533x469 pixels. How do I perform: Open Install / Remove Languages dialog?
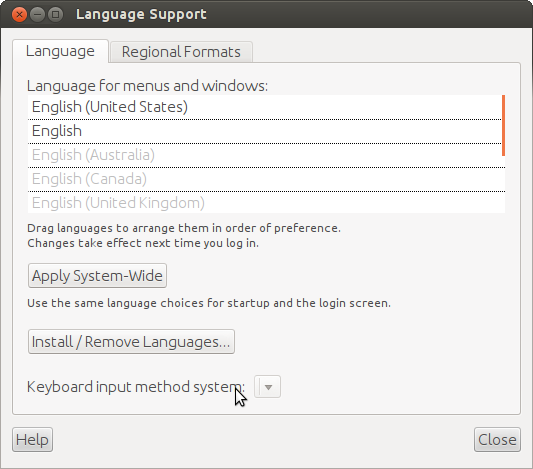[x=131, y=342]
